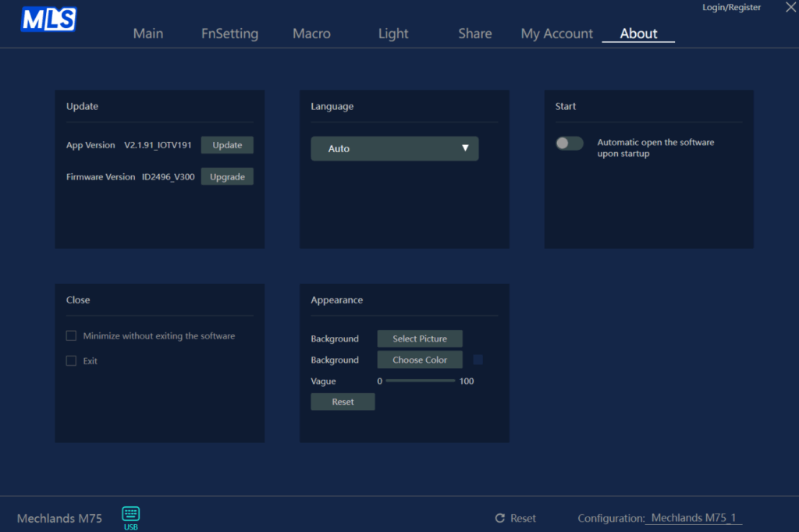
Task: Click the Login/Register link
Action: coord(732,7)
